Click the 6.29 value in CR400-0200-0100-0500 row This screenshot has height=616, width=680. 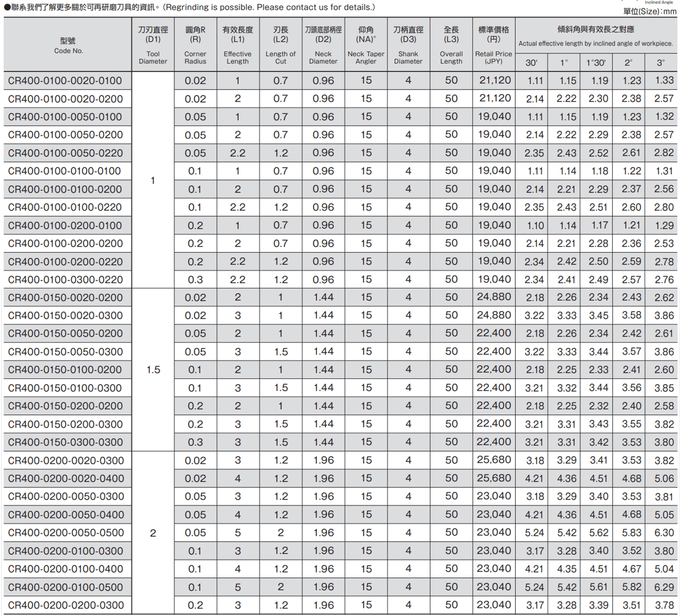(664, 587)
